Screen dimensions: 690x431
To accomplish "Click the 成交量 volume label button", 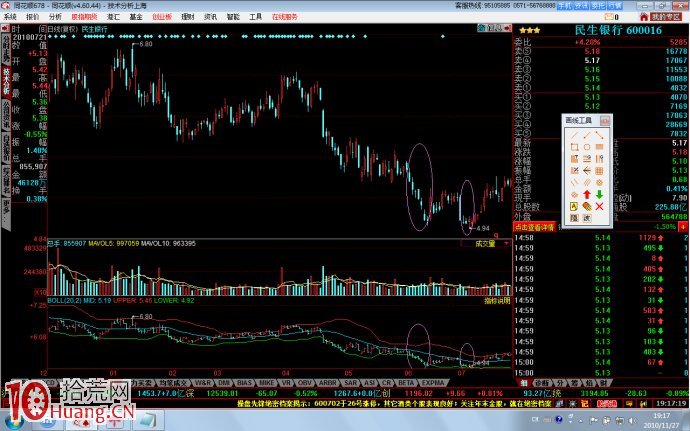I will click(x=487, y=242).
